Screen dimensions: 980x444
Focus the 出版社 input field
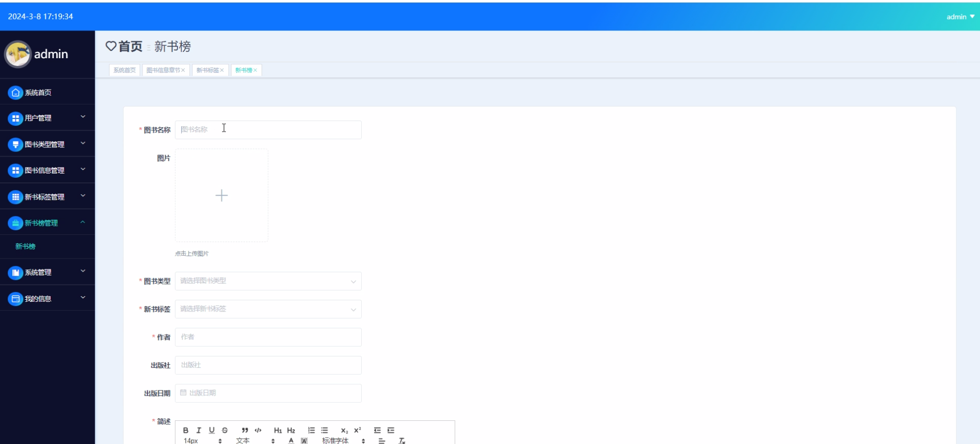point(268,365)
